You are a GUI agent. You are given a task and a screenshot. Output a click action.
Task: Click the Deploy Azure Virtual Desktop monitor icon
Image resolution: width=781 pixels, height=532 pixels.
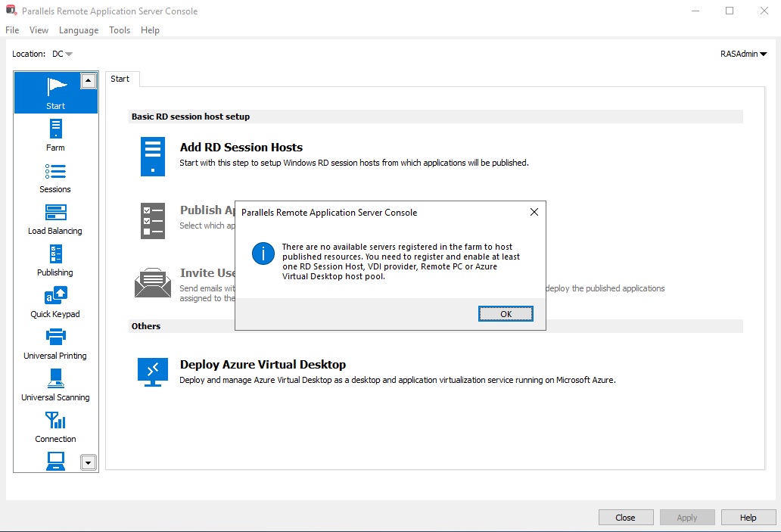point(152,372)
